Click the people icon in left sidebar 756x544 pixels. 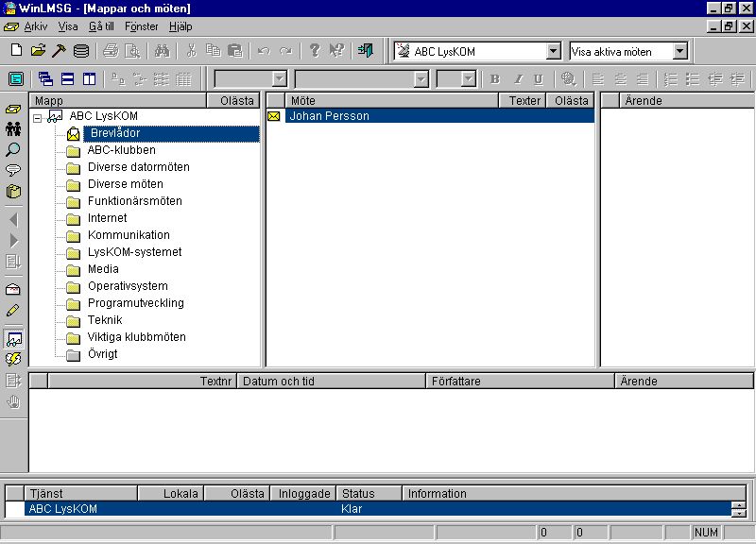click(x=13, y=129)
